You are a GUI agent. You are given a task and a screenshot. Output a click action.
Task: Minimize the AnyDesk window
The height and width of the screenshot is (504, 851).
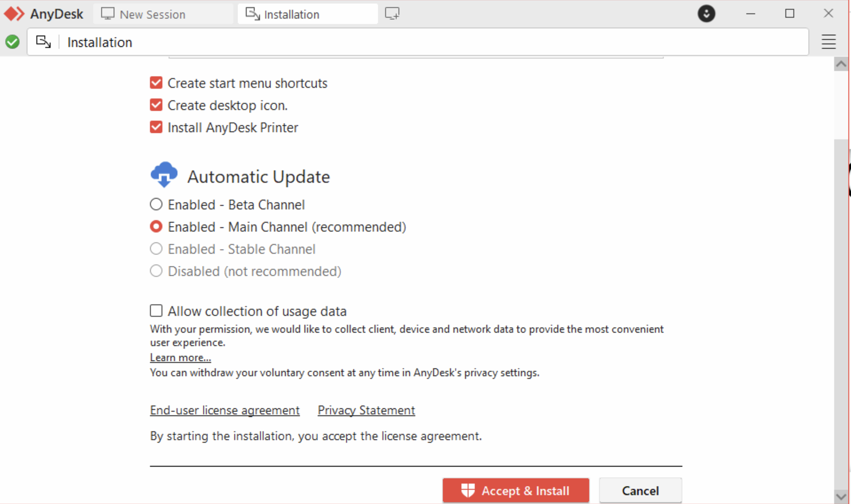click(750, 14)
